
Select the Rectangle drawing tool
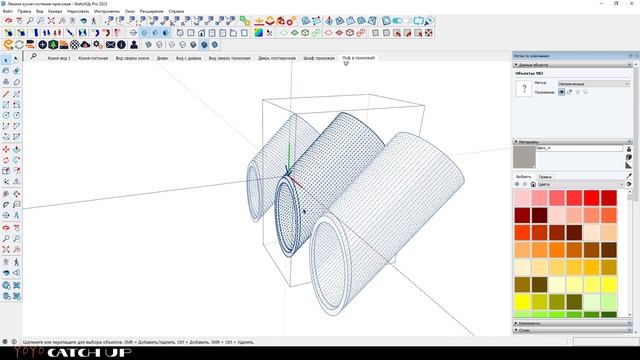6,105
